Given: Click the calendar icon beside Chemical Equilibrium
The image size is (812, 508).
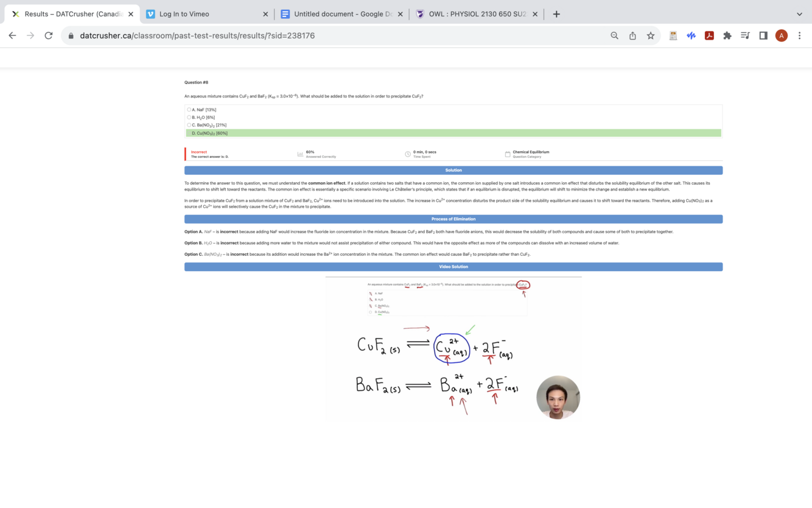Looking at the screenshot, I should [x=508, y=154].
